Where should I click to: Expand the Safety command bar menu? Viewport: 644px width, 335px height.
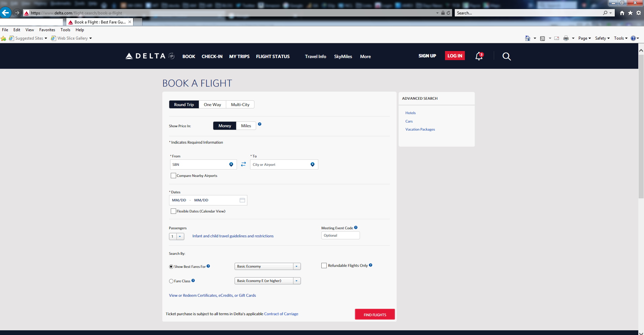pyautogui.click(x=602, y=38)
